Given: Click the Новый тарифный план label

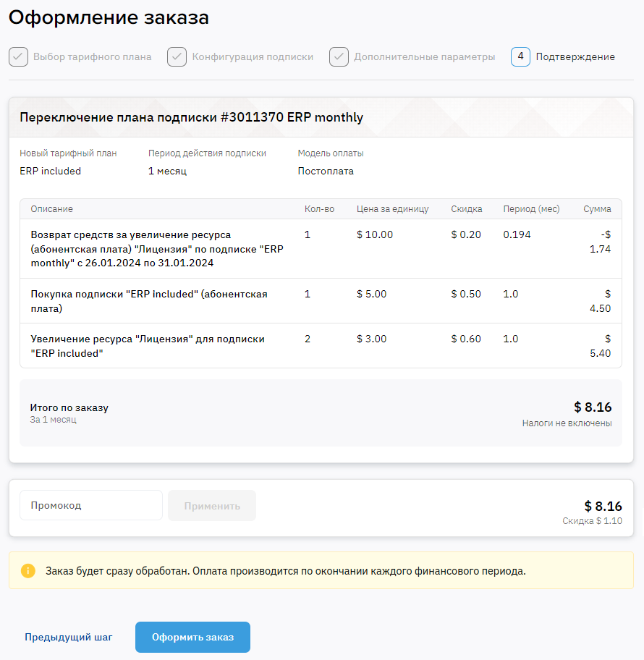Looking at the screenshot, I should (x=68, y=153).
